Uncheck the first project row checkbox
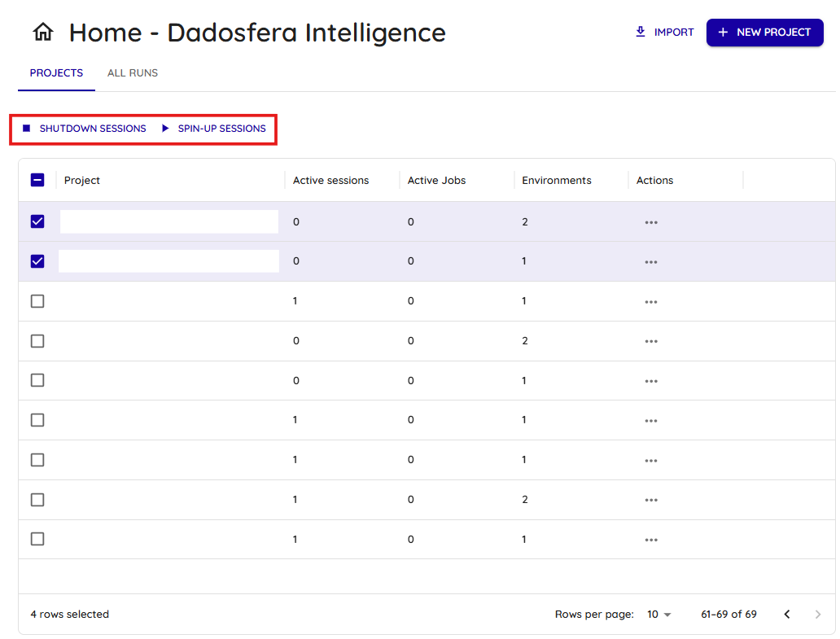The height and width of the screenshot is (639, 840). (37, 221)
